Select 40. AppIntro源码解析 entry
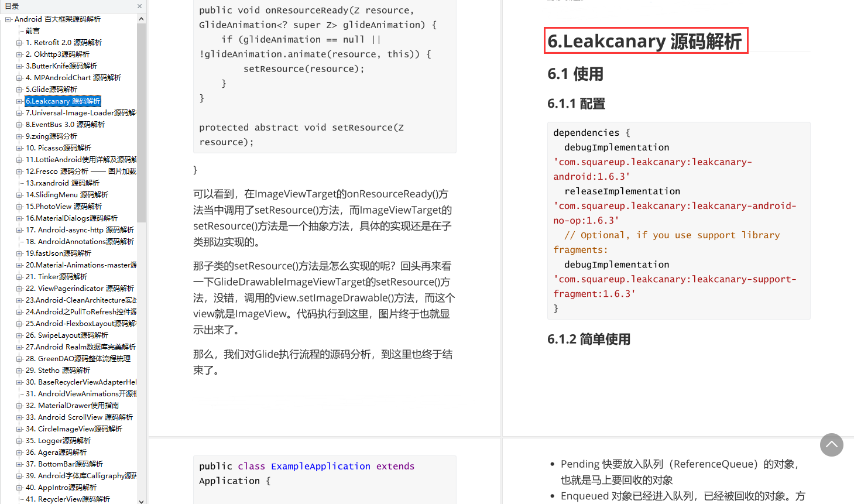Screen dimensions: 854x504 click(x=61, y=488)
